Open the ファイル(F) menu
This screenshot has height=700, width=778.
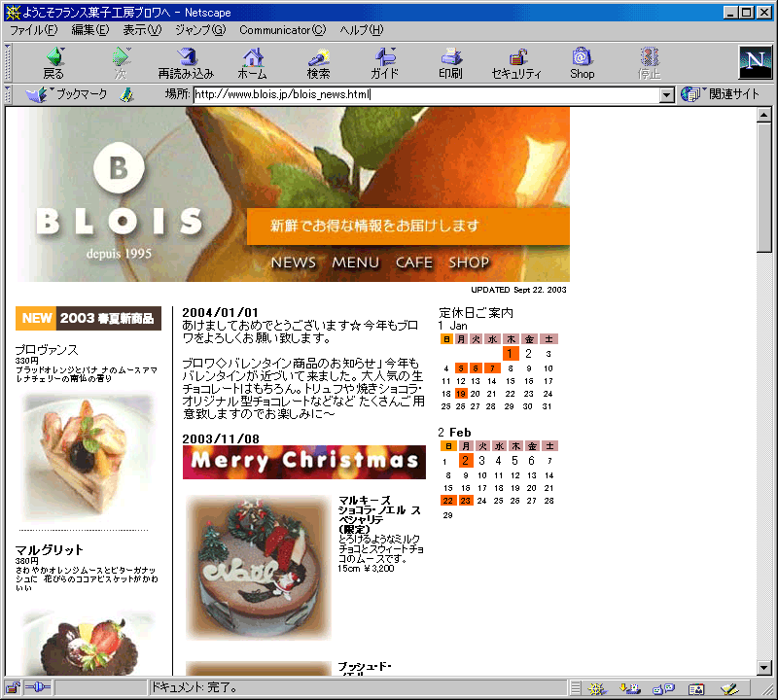tap(34, 30)
